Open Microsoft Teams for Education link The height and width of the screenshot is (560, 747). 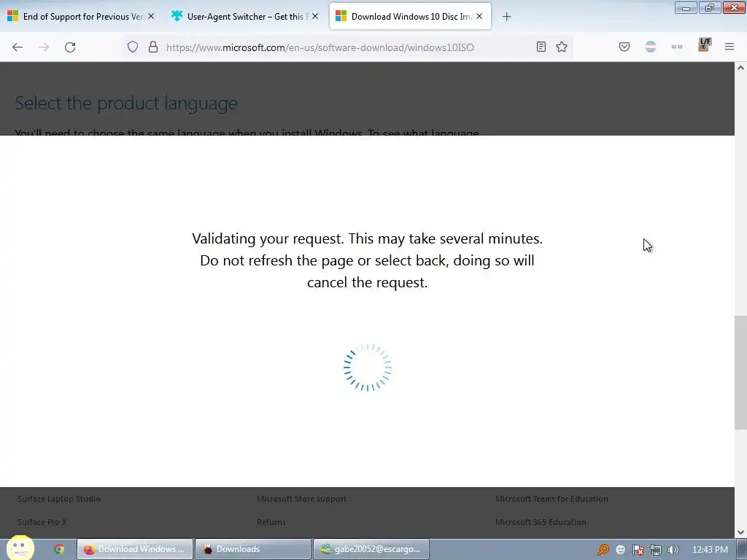pyautogui.click(x=551, y=499)
